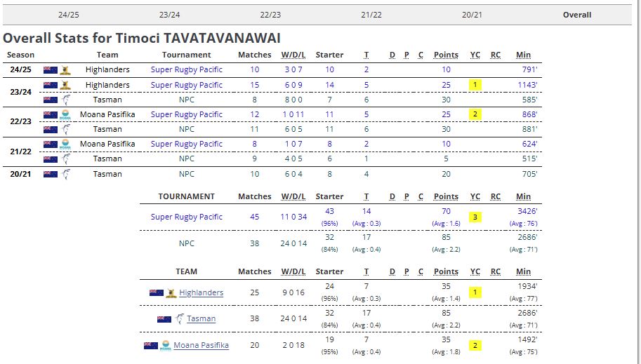The width and height of the screenshot is (641, 364).
Task: Click the T column header in top table
Action: [x=366, y=55]
